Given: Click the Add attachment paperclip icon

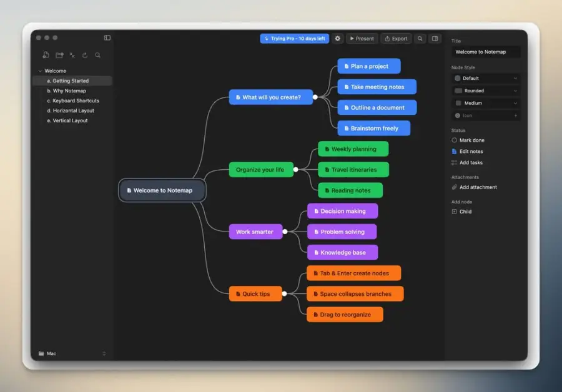Looking at the screenshot, I should pos(454,187).
